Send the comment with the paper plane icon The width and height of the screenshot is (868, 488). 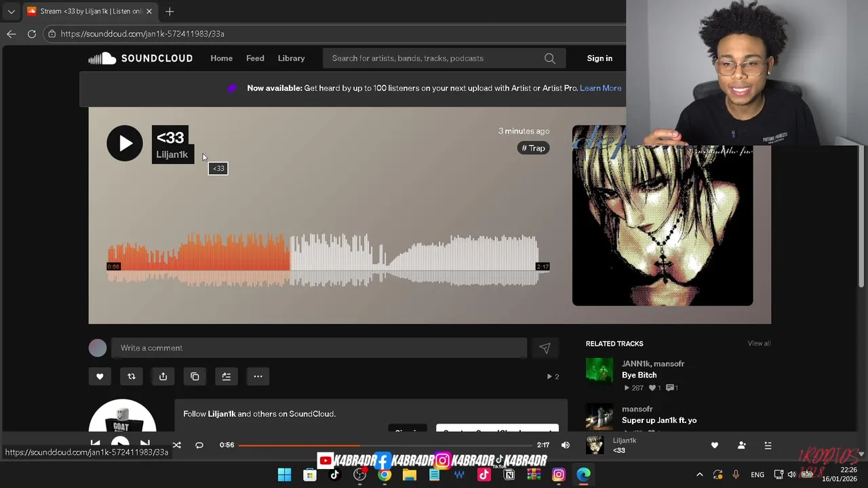pyautogui.click(x=545, y=348)
